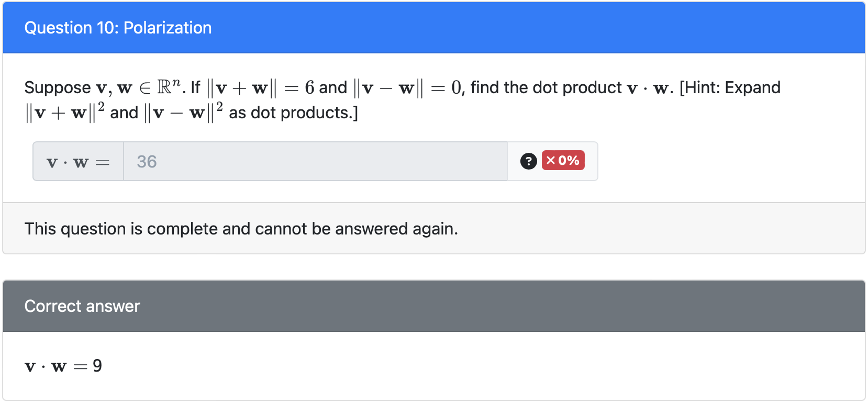
Task: Select the Question 10: Polarization title bar
Action: coord(118,28)
